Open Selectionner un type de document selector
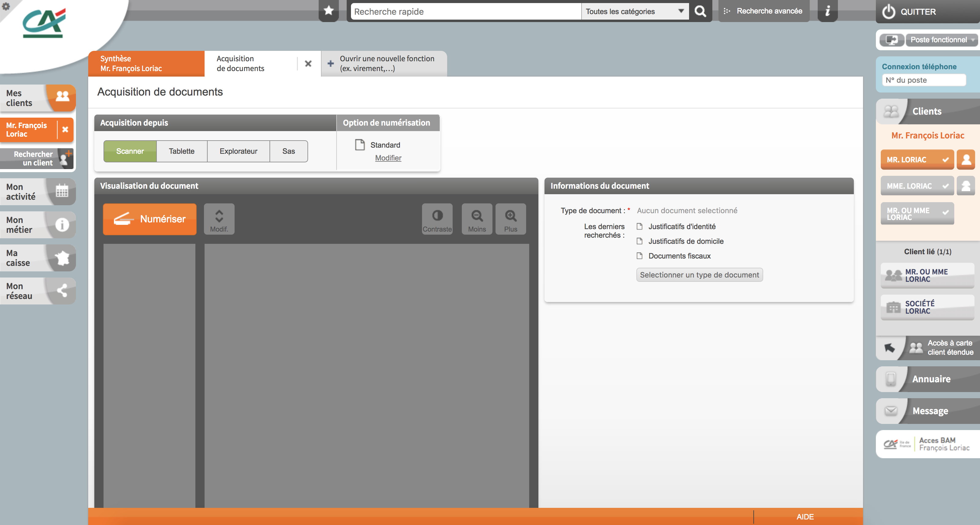 coord(699,275)
